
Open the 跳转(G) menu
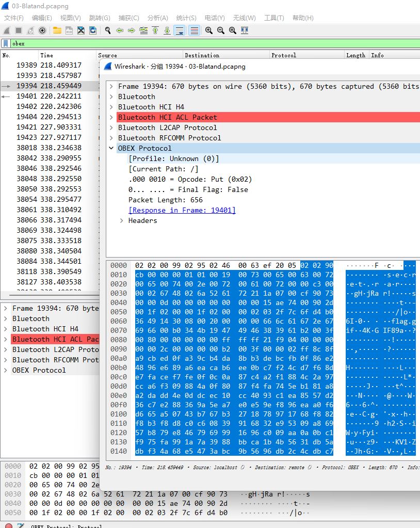100,18
